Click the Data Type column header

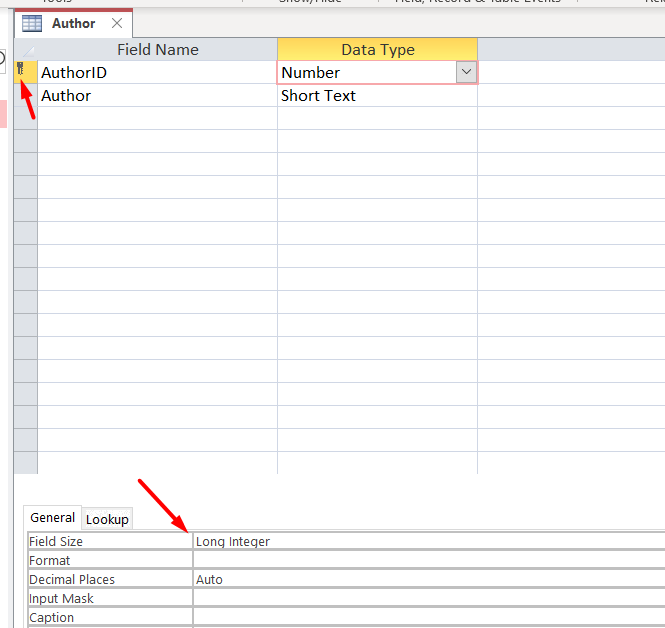pos(377,50)
